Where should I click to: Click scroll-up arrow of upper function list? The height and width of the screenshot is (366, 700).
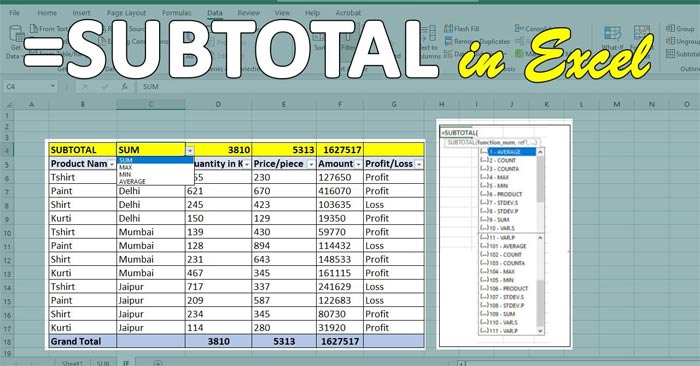tap(540, 152)
